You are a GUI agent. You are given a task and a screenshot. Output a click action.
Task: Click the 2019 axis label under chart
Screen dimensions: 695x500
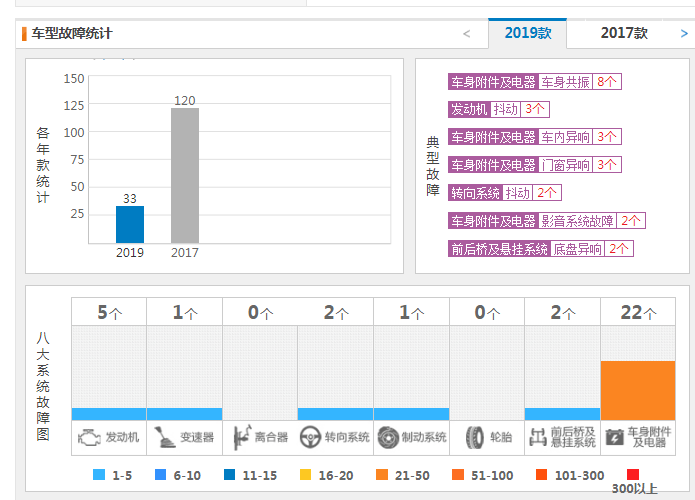pyautogui.click(x=130, y=253)
